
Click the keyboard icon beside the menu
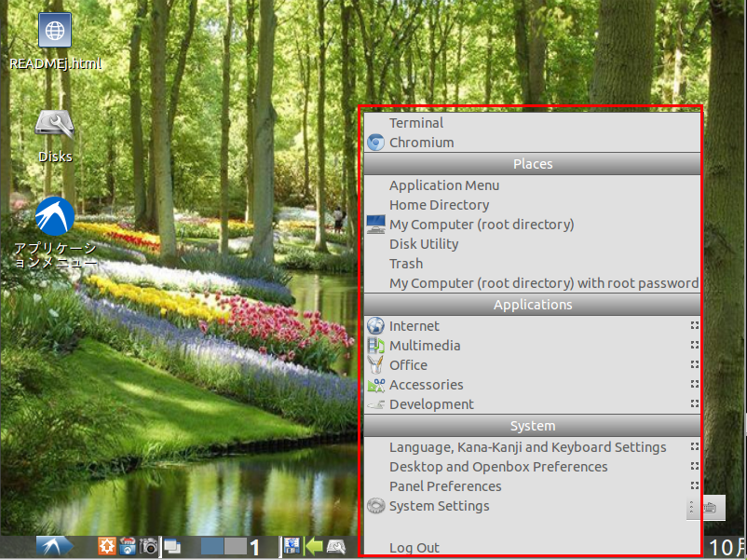(x=711, y=508)
